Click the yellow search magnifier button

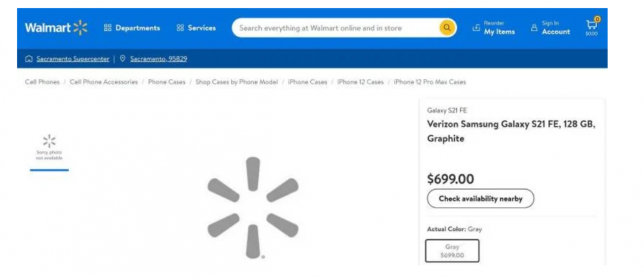point(447,28)
